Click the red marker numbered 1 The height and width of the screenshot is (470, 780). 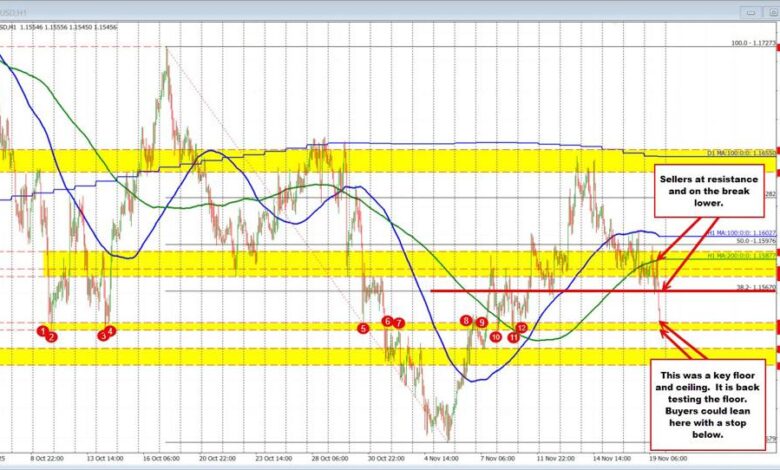point(42,330)
